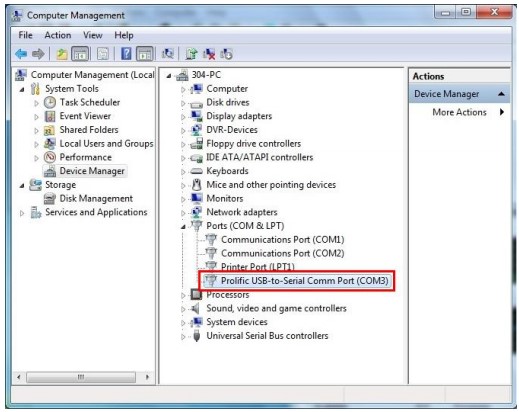Open the More Actions submenu arrow
519x412 pixels.
click(502, 112)
